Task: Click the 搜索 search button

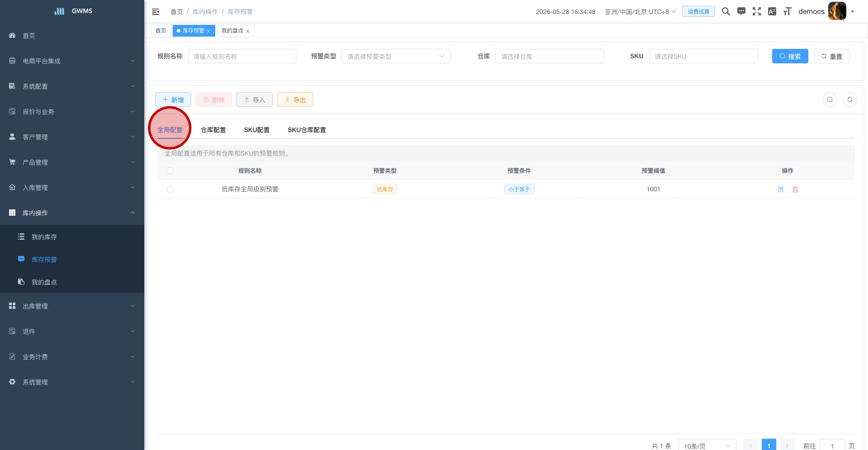Action: click(790, 56)
